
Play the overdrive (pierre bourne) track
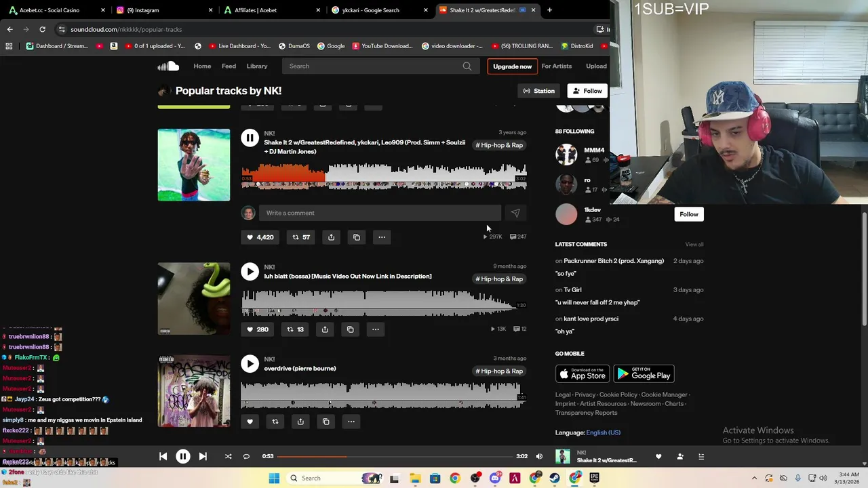point(250,364)
